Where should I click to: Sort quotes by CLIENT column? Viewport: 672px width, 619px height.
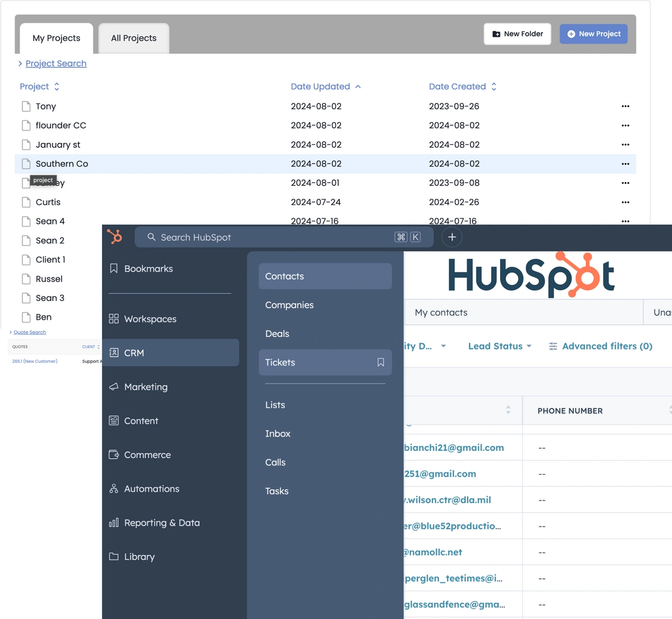coord(91,347)
